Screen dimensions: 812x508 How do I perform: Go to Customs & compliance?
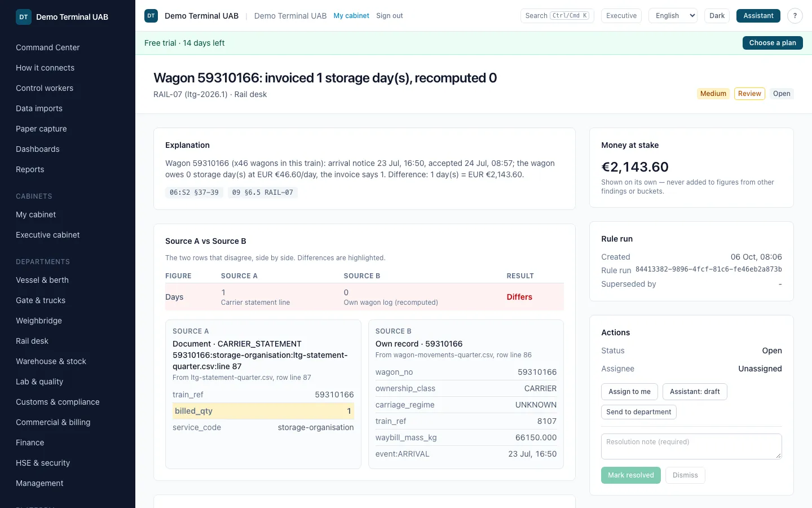58,402
